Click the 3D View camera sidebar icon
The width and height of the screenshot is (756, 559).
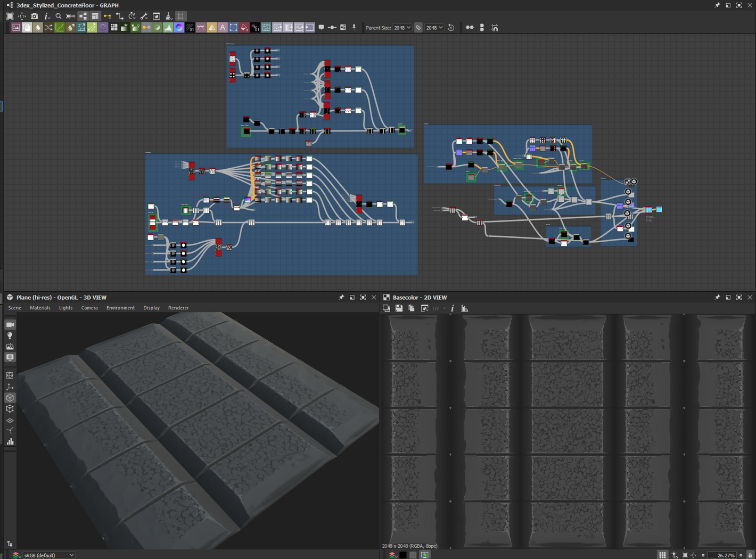coord(10,325)
